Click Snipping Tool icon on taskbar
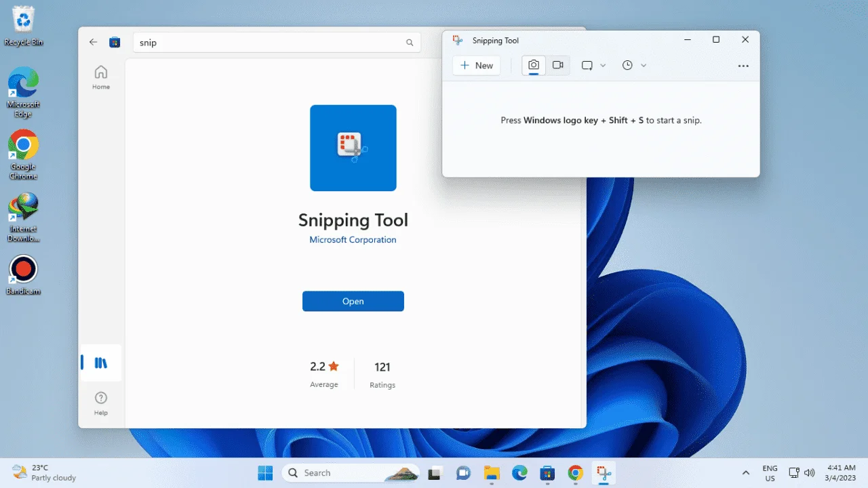Screen dimensions: 868x488 604,472
